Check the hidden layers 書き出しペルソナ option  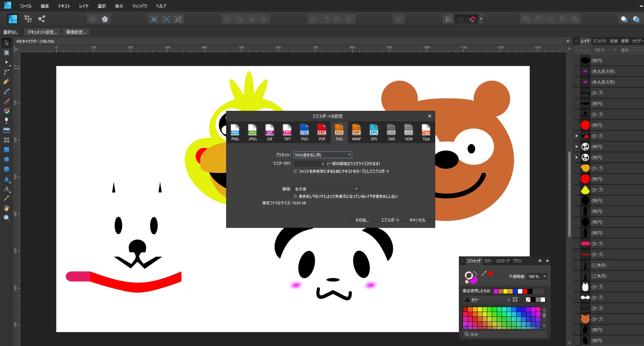coord(296,196)
